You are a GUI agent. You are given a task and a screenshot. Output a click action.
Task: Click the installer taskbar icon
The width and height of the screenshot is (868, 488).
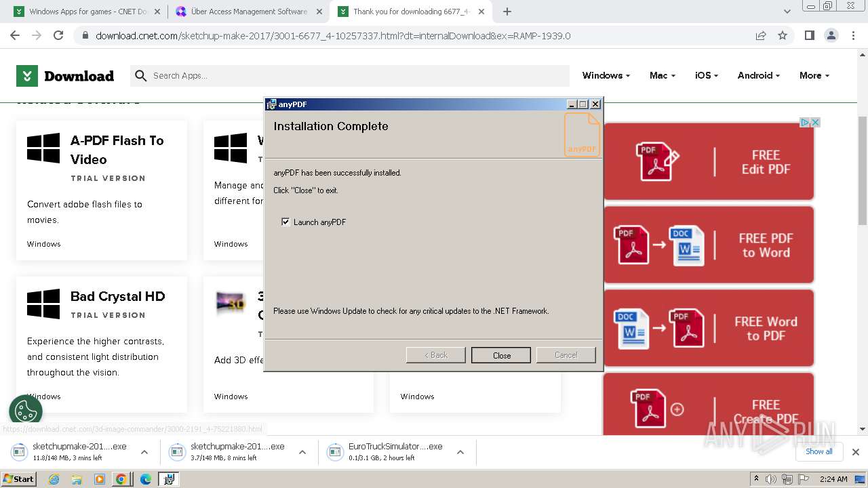169,479
